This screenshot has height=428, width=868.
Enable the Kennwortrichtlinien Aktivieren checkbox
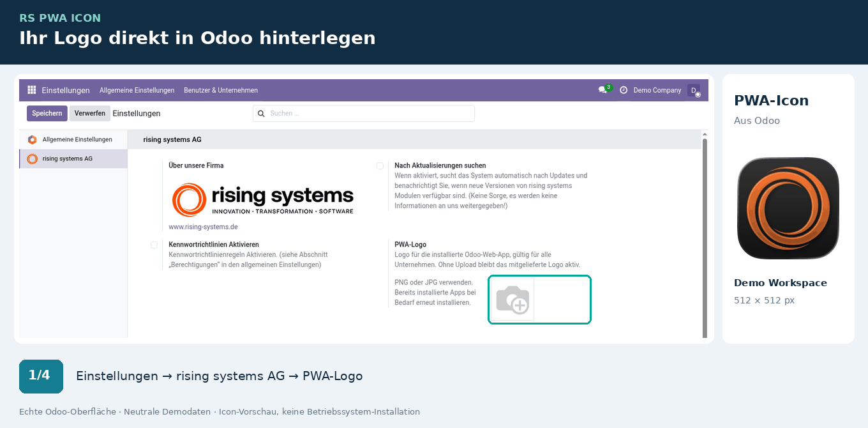154,245
